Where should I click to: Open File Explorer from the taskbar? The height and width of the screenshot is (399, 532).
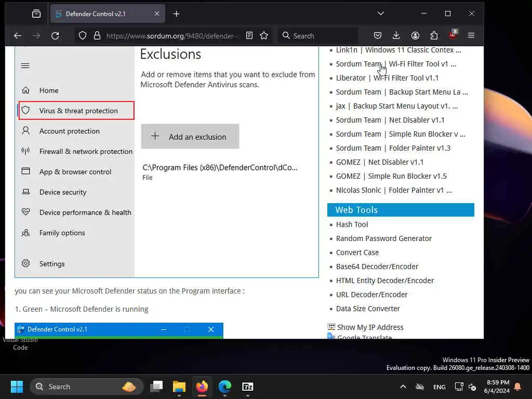point(179,387)
